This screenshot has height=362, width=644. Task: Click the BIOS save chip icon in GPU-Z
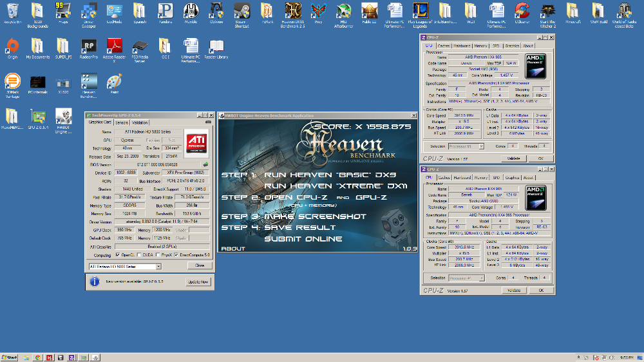point(205,164)
